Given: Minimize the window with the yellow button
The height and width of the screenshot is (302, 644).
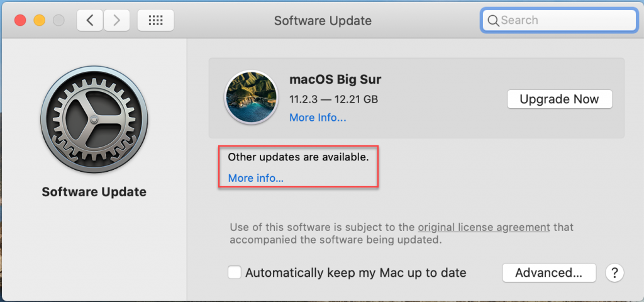Looking at the screenshot, I should click(40, 21).
